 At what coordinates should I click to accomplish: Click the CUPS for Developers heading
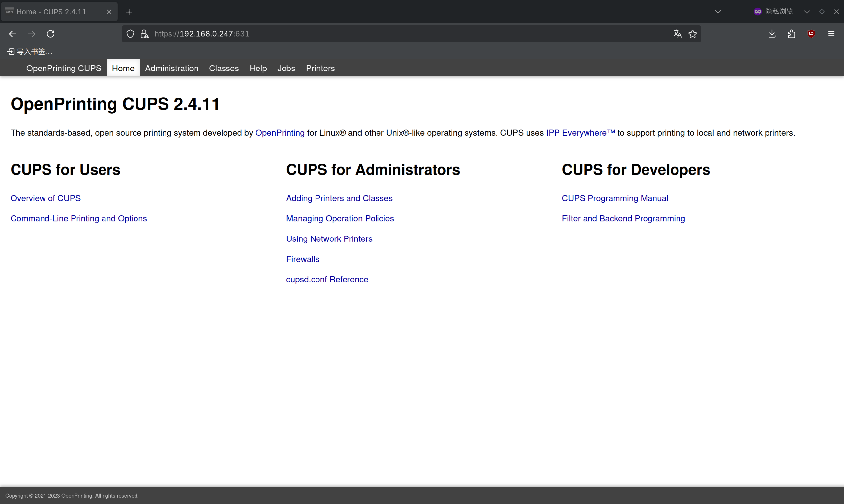636,170
